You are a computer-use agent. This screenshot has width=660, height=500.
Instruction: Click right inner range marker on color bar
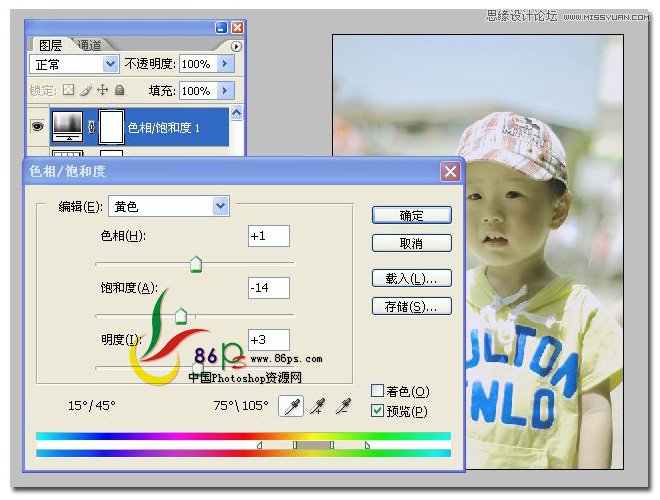coord(332,445)
